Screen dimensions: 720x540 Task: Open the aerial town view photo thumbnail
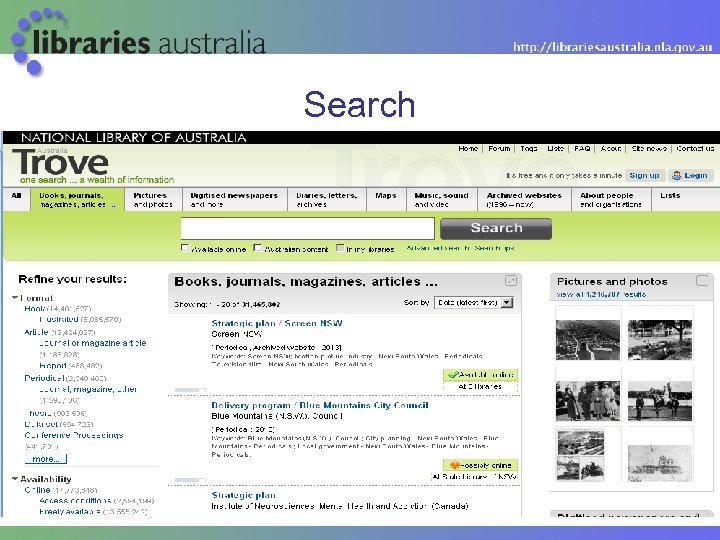pos(588,340)
